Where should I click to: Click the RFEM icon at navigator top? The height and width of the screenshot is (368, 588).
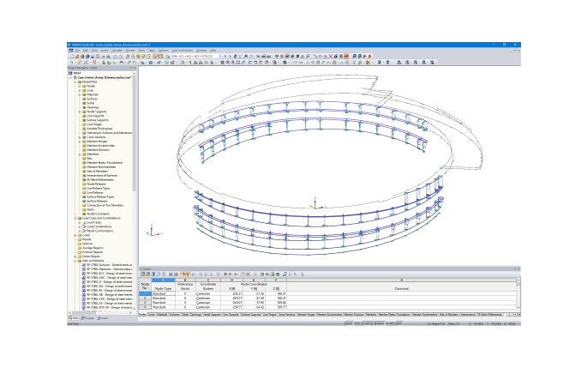70,73
